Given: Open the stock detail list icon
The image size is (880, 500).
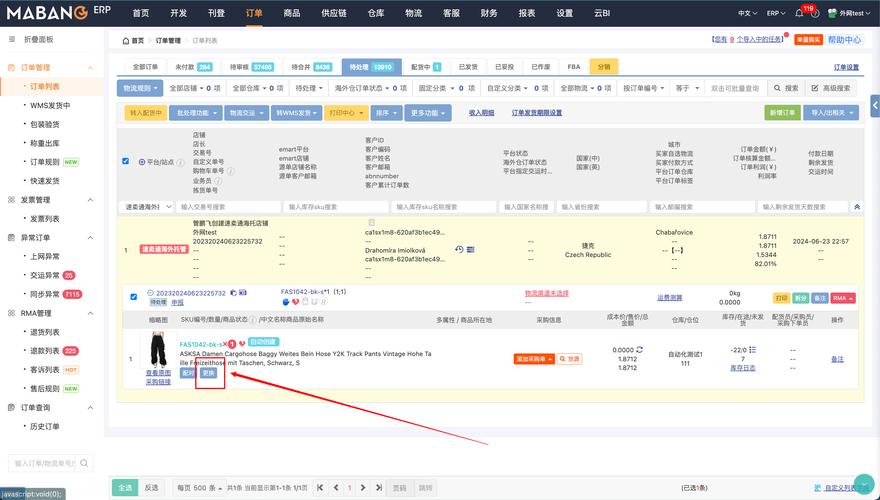Looking at the screenshot, I should point(753,350).
